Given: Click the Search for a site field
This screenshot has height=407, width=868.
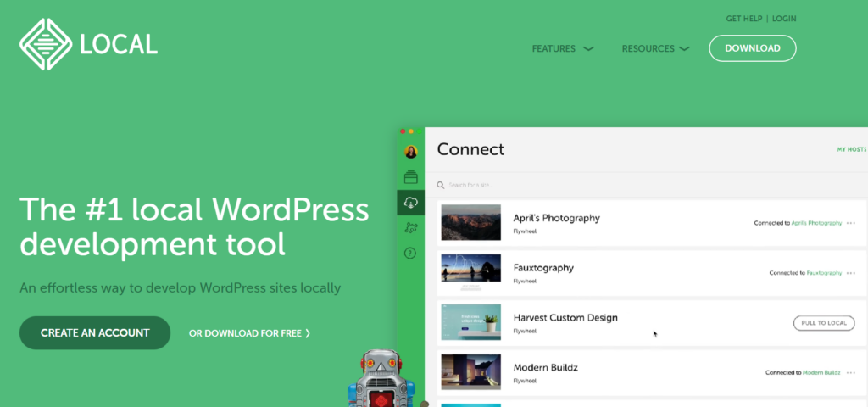Looking at the screenshot, I should (x=509, y=185).
